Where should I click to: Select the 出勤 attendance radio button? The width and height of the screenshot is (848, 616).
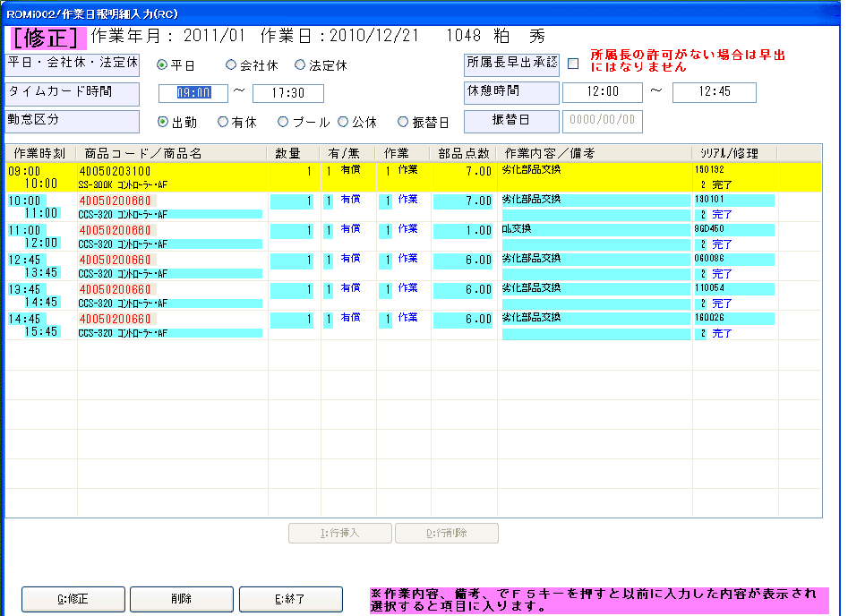(x=163, y=123)
